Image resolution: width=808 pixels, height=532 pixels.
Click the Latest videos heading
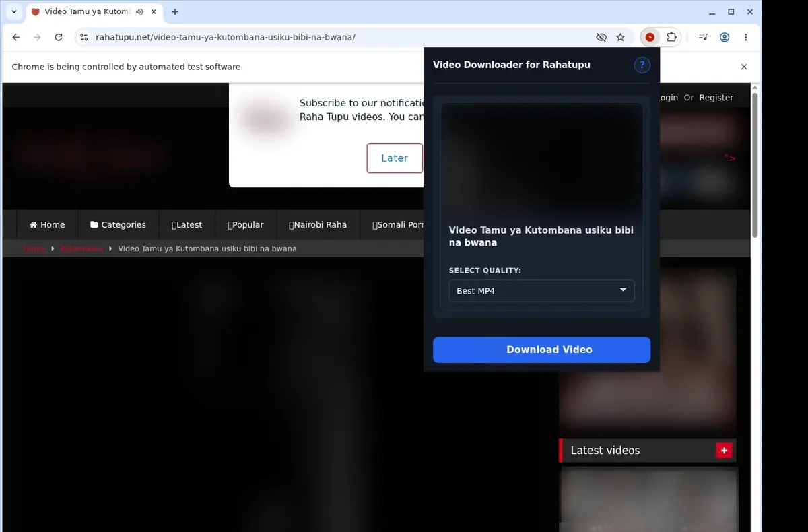(605, 451)
